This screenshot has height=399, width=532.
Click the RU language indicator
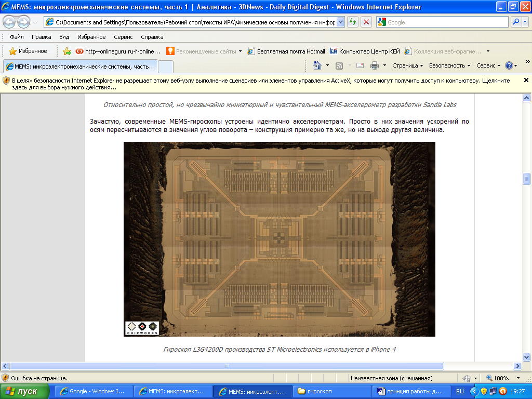point(460,391)
